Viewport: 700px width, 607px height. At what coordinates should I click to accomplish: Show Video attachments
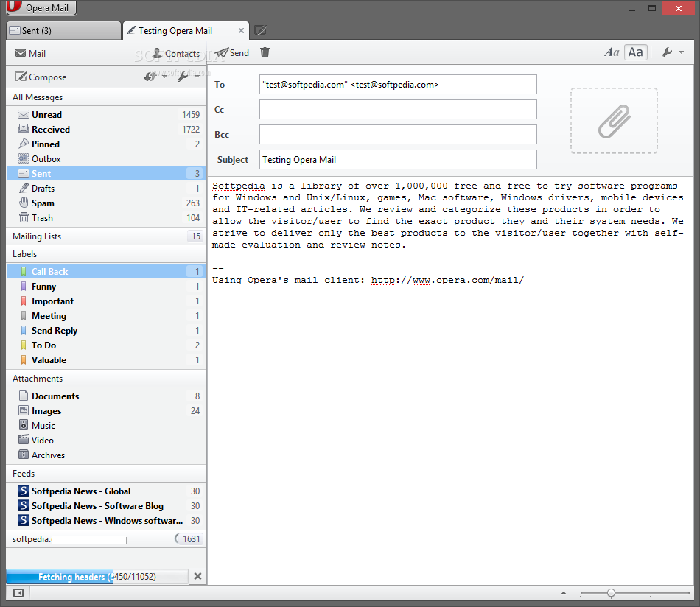106,440
